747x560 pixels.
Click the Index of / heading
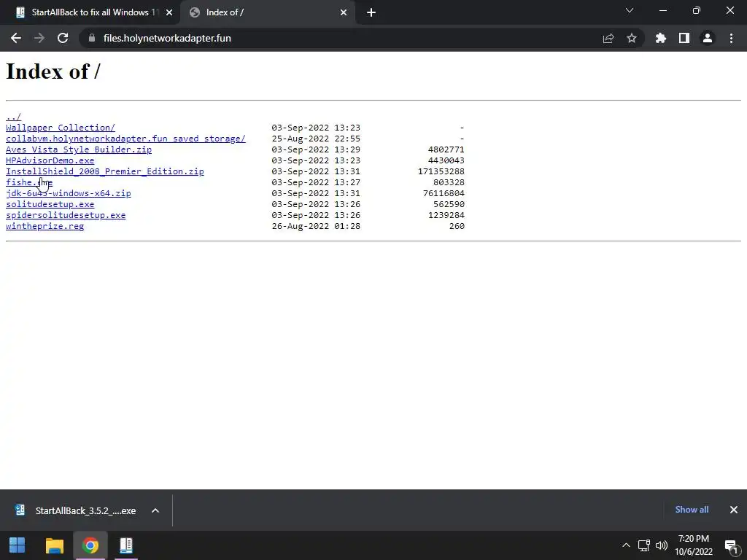point(53,71)
